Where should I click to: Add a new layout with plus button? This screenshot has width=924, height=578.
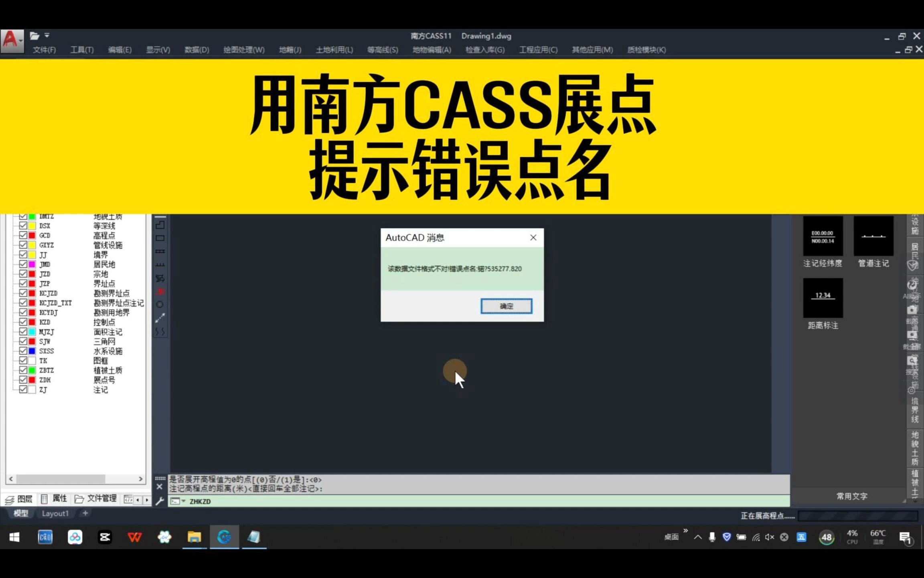pyautogui.click(x=85, y=513)
